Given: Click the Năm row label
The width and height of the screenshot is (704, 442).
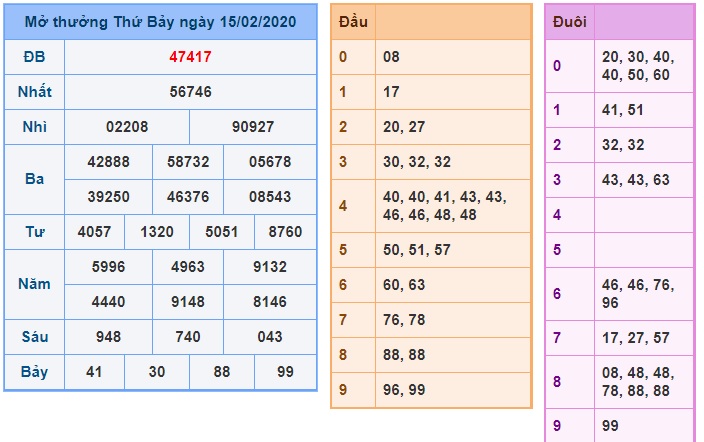Looking at the screenshot, I should click(x=35, y=284).
